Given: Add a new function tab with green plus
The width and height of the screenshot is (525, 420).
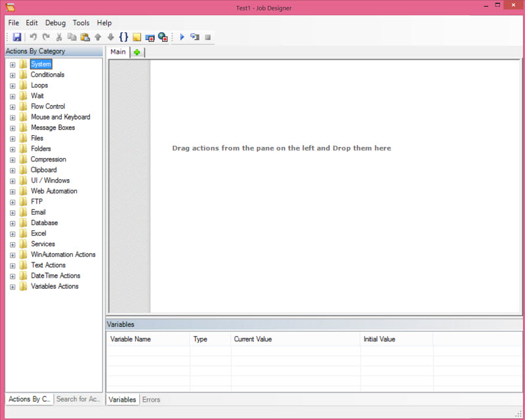Looking at the screenshot, I should tap(137, 52).
